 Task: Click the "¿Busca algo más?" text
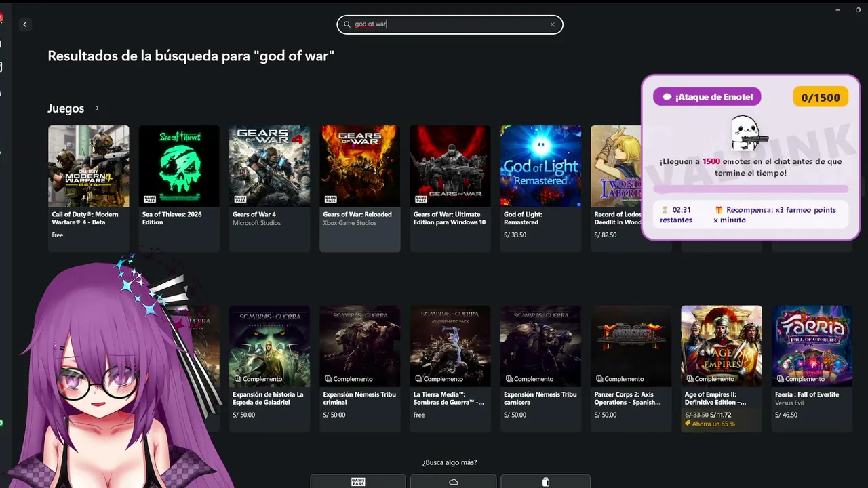pyautogui.click(x=450, y=462)
